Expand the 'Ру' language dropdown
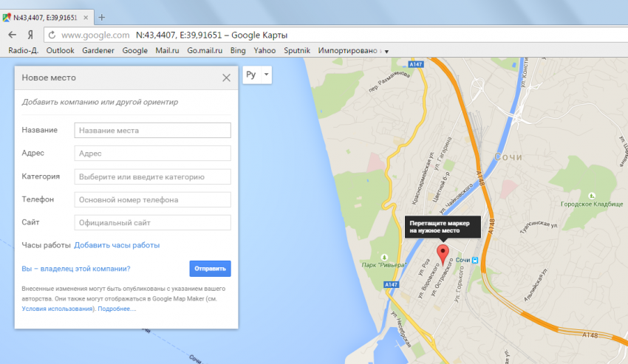628x364 pixels. tap(257, 75)
